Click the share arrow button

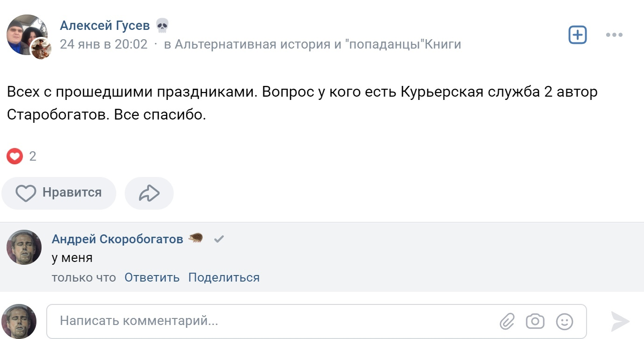pyautogui.click(x=149, y=193)
